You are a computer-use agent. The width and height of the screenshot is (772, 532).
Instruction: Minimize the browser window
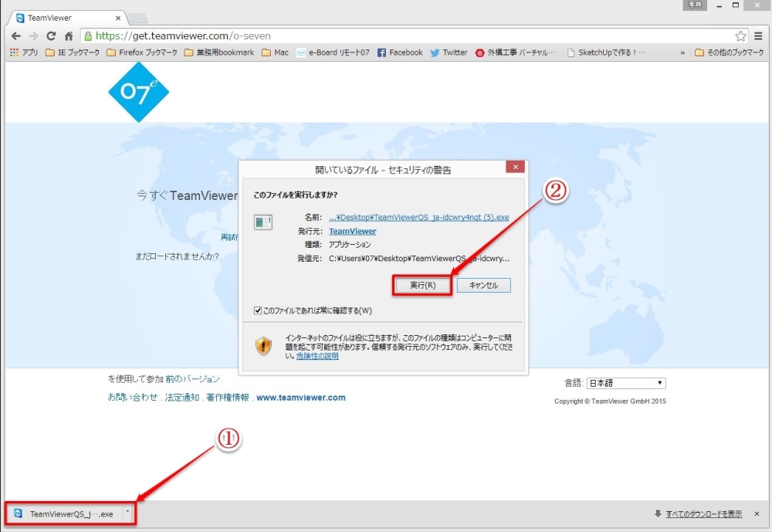click(720, 5)
